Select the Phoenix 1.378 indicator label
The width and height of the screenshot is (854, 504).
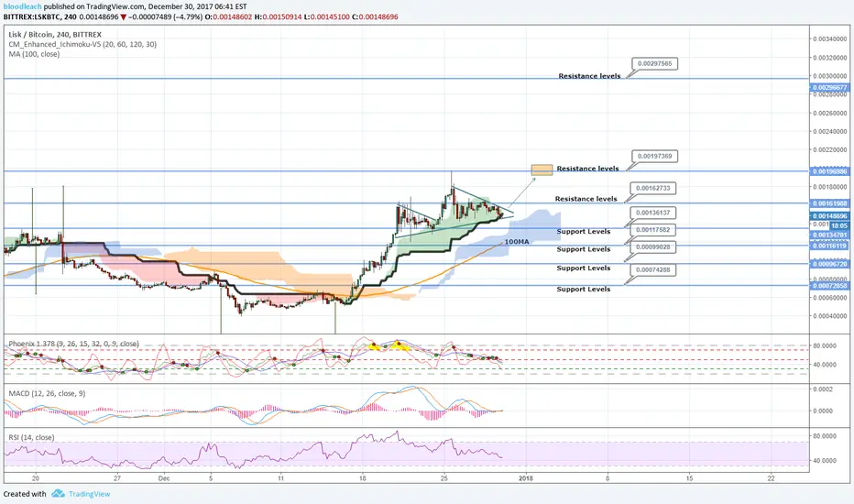click(73, 344)
